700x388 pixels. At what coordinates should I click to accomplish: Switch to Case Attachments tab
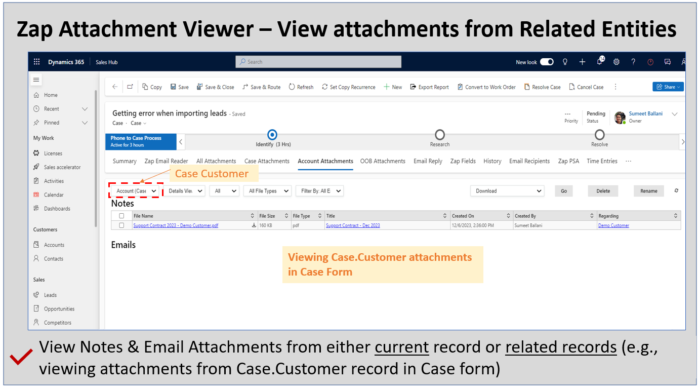coord(267,161)
